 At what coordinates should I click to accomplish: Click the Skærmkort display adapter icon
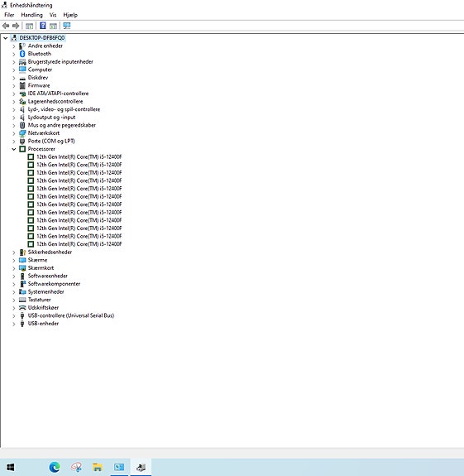tap(22, 268)
